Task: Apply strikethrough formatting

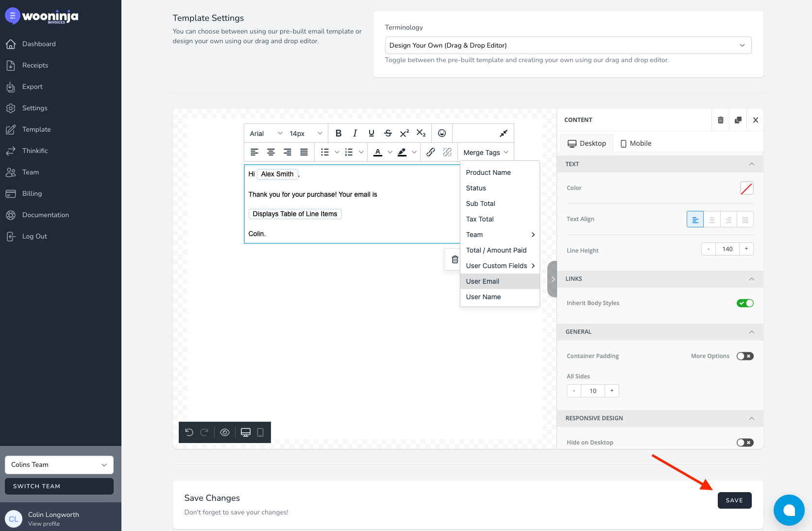Action: [388, 133]
